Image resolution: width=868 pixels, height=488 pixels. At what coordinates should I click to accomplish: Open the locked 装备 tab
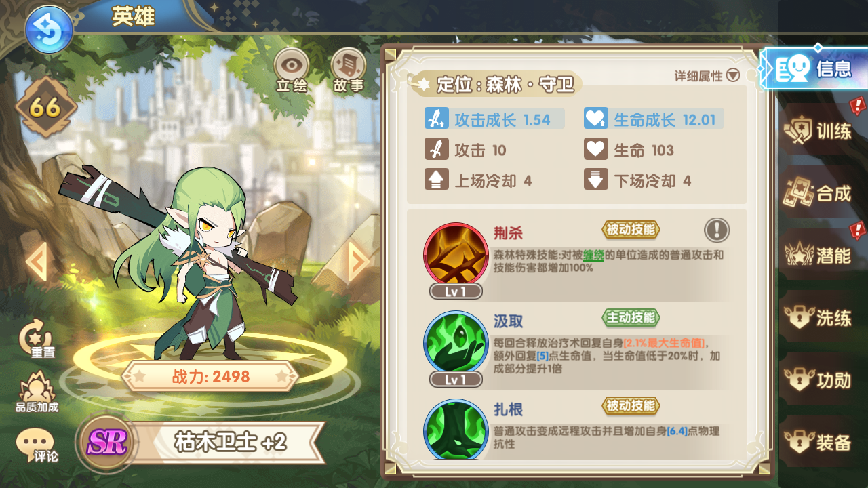pos(818,443)
